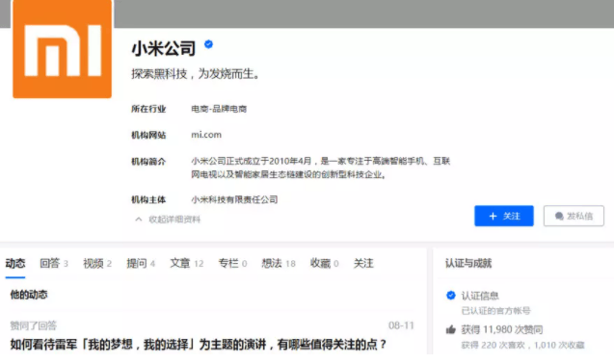Click the 认证信息 verification check icon

coord(451,295)
